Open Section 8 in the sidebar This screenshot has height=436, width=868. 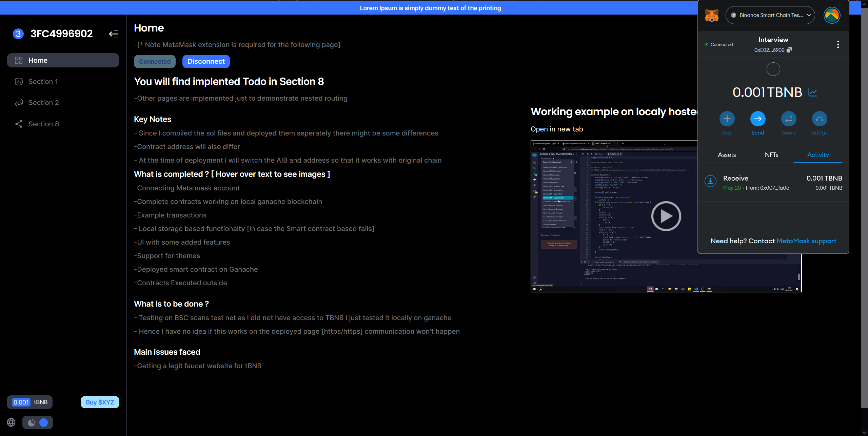(x=43, y=124)
